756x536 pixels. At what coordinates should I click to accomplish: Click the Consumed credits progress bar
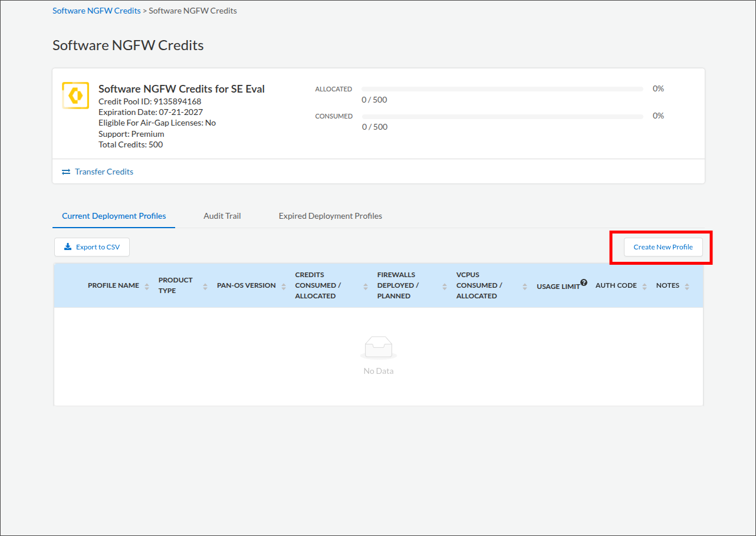click(502, 116)
